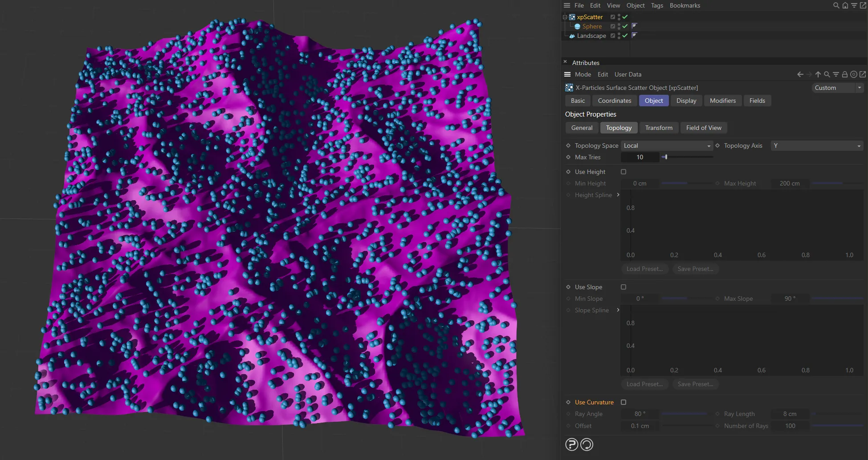This screenshot has height=460, width=868.
Task: Expand the Height Spline arrow
Action: coord(618,195)
